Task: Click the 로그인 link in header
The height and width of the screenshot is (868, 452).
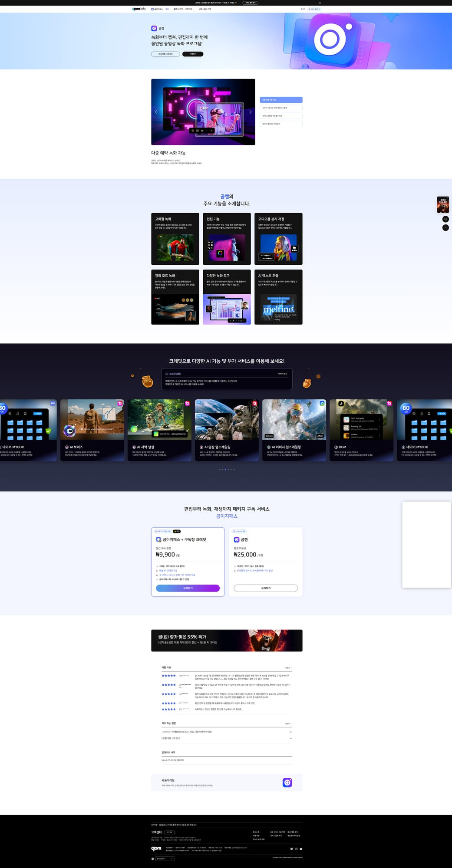Action: pos(303,9)
